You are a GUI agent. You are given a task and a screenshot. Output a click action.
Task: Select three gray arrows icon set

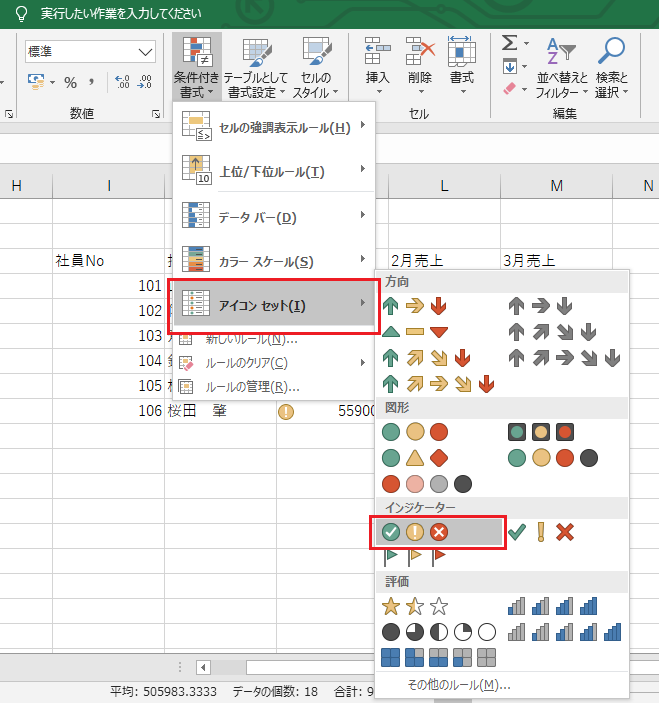tap(540, 306)
